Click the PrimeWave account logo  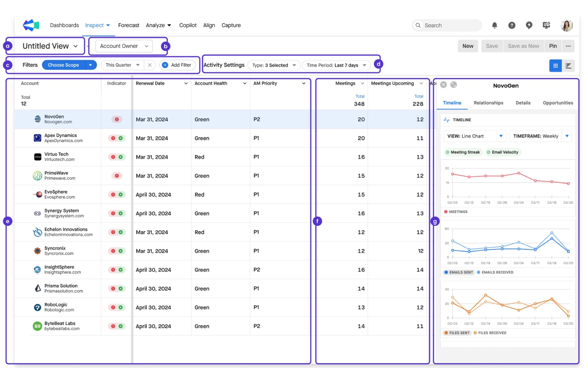pos(37,176)
